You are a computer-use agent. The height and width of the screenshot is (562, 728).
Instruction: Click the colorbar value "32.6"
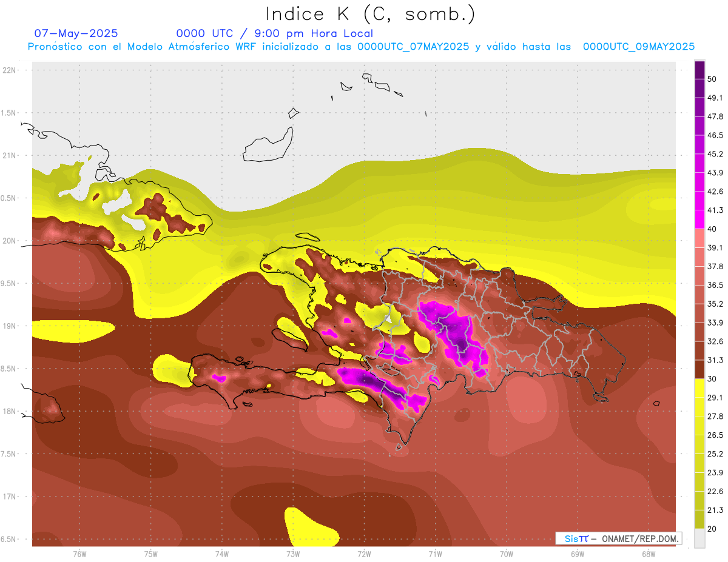point(715,341)
